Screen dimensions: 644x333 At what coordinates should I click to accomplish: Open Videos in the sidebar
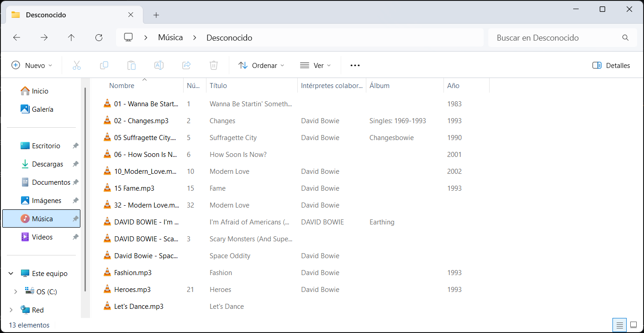(x=41, y=237)
